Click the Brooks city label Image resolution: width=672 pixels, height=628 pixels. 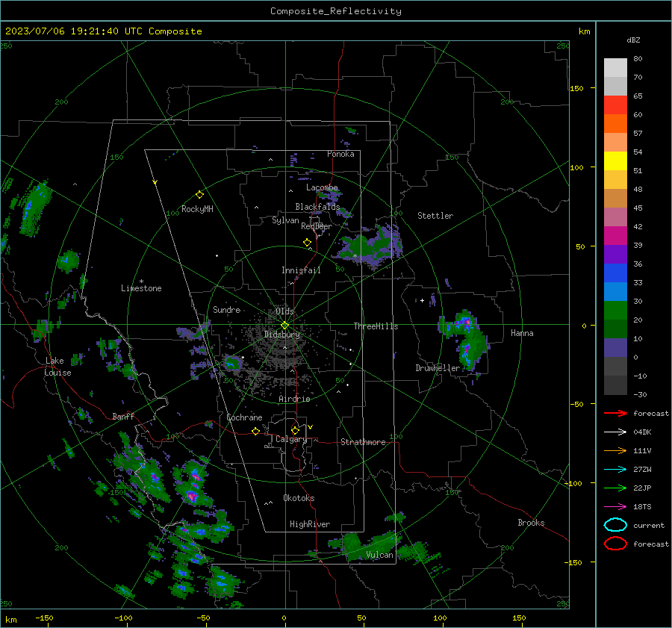pyautogui.click(x=531, y=523)
